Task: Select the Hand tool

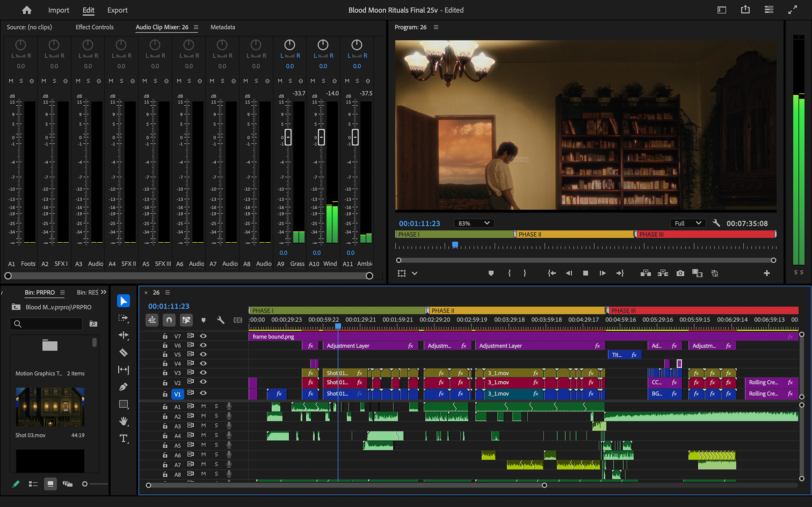Action: point(123,421)
